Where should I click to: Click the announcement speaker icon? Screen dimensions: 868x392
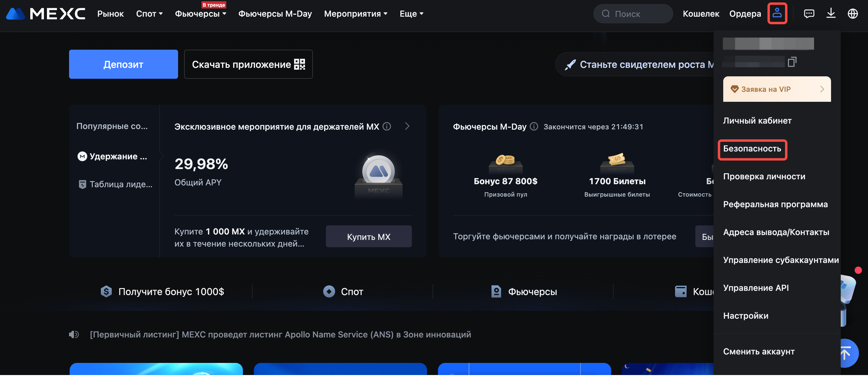(74, 334)
